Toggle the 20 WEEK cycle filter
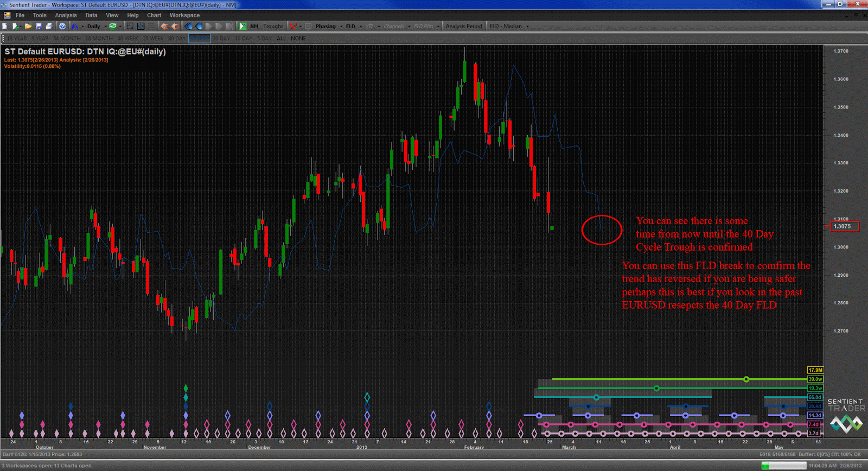Screen dimensions: 868x471 click(x=153, y=39)
